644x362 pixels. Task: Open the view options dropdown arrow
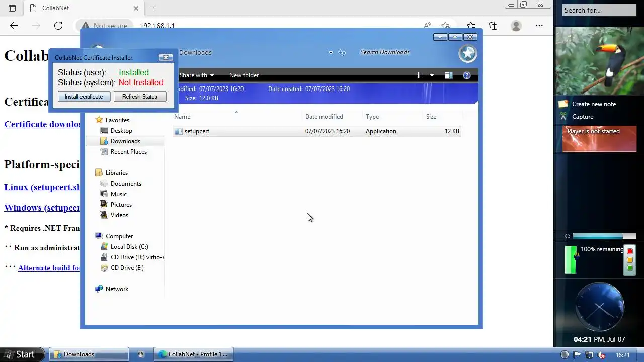(x=432, y=75)
